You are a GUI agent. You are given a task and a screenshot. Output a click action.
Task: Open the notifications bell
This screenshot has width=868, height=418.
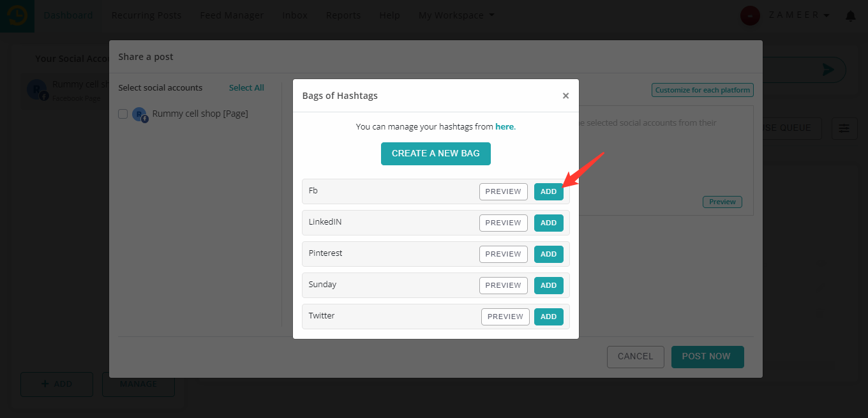click(x=850, y=15)
